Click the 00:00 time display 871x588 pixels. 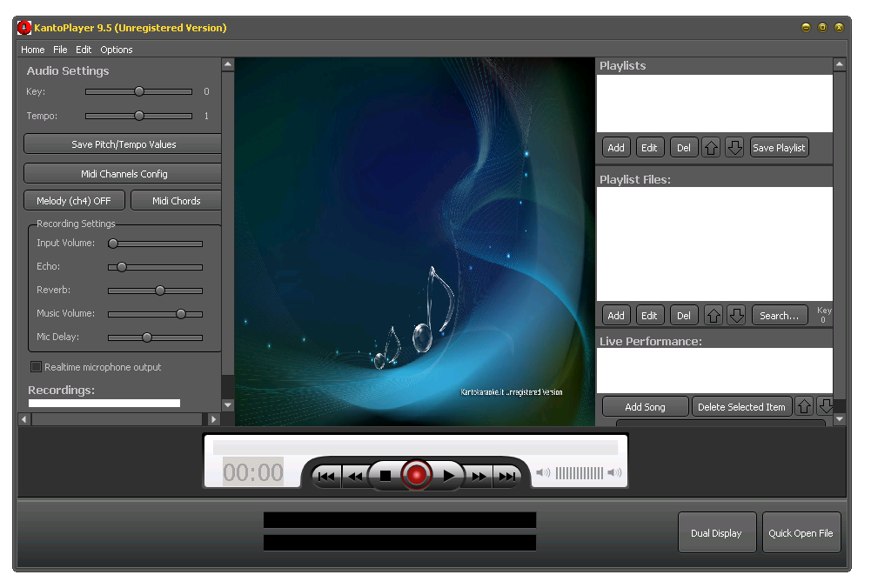coord(253,472)
